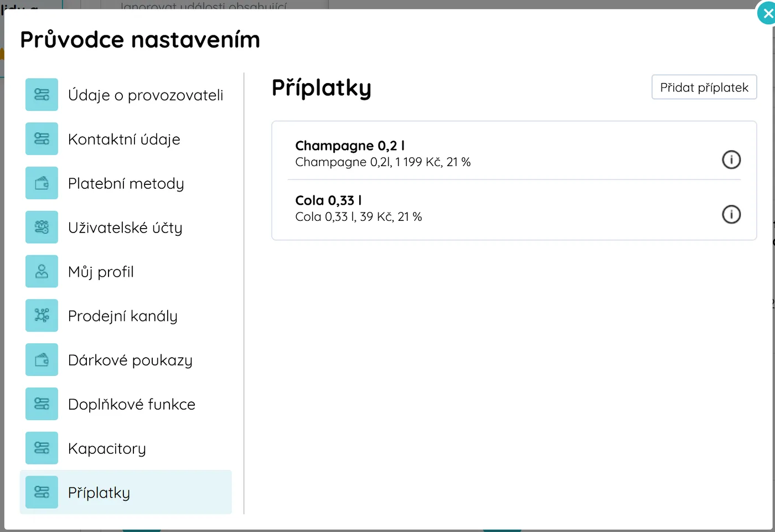Click the users icon beside Uživatelské účty
The height and width of the screenshot is (532, 775).
(x=42, y=227)
